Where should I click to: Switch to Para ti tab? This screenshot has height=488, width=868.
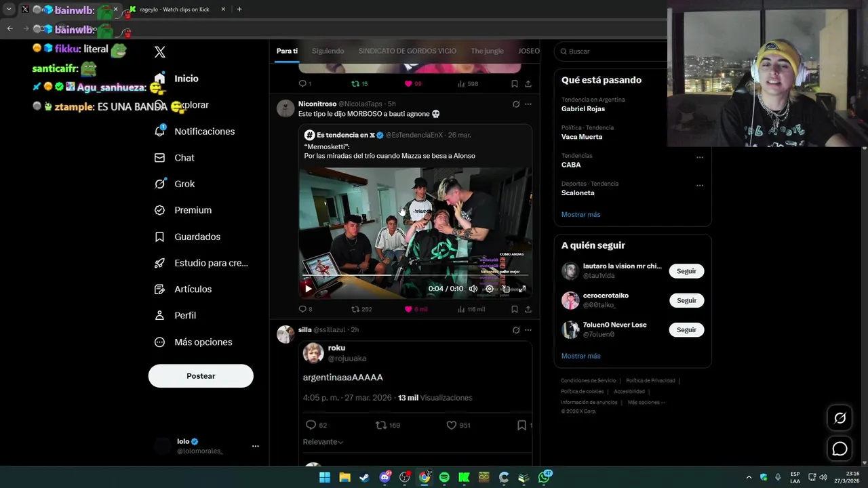tap(287, 51)
